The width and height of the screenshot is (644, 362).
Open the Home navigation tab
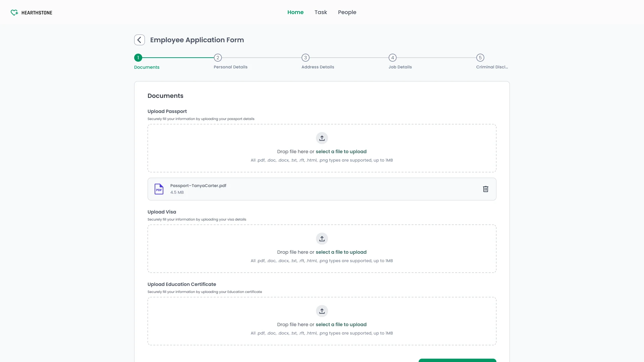coord(296,12)
